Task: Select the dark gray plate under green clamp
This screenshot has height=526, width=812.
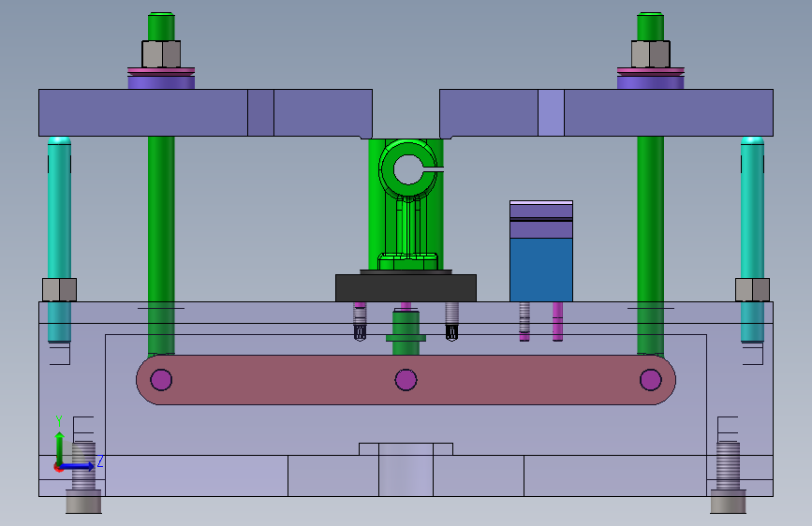Action: 406,288
